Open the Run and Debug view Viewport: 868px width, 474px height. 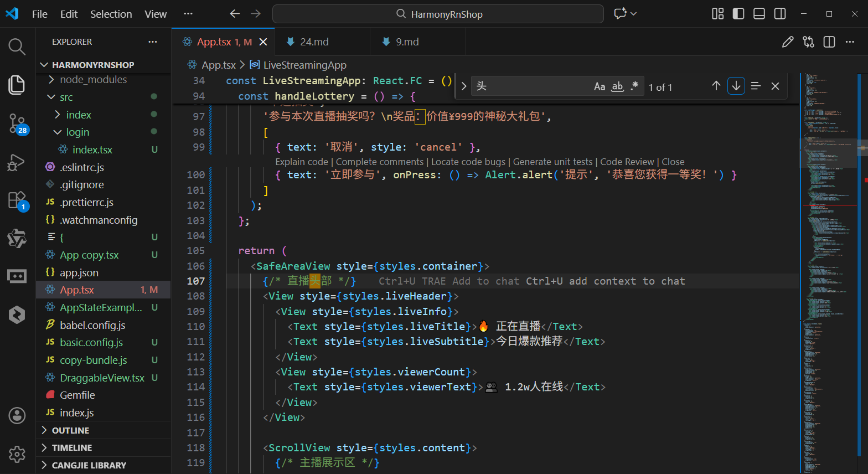pyautogui.click(x=17, y=162)
